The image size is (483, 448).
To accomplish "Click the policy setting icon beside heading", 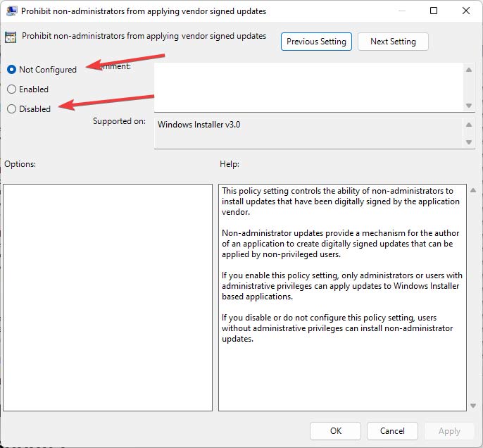I will click(11, 37).
